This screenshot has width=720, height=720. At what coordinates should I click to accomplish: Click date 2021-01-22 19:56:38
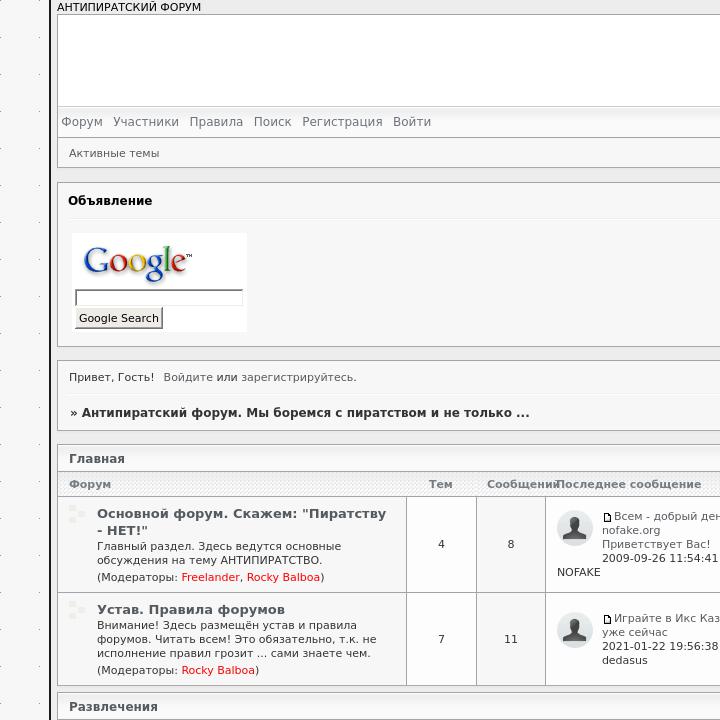point(660,647)
